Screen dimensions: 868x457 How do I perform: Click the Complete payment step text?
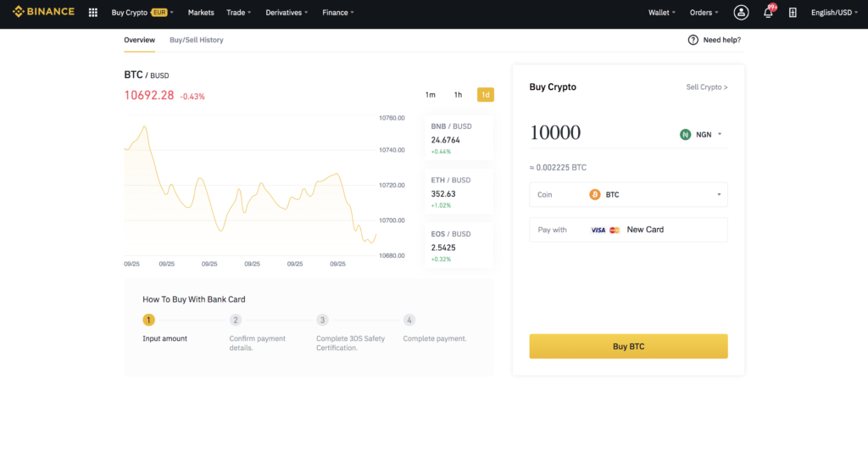click(435, 338)
